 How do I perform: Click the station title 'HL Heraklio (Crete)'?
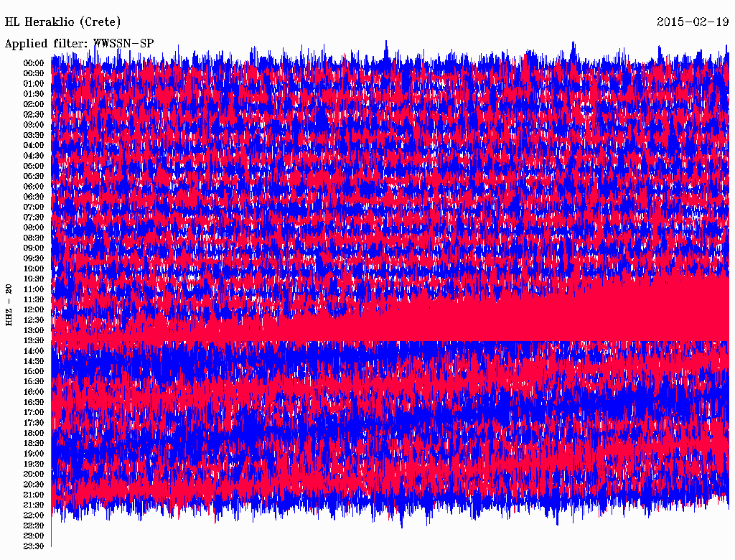click(63, 22)
